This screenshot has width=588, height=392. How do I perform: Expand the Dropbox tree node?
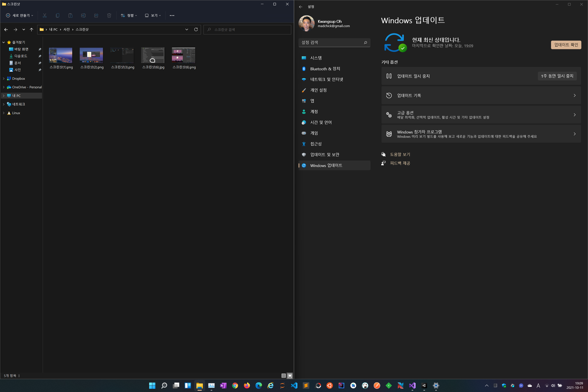(x=3, y=78)
